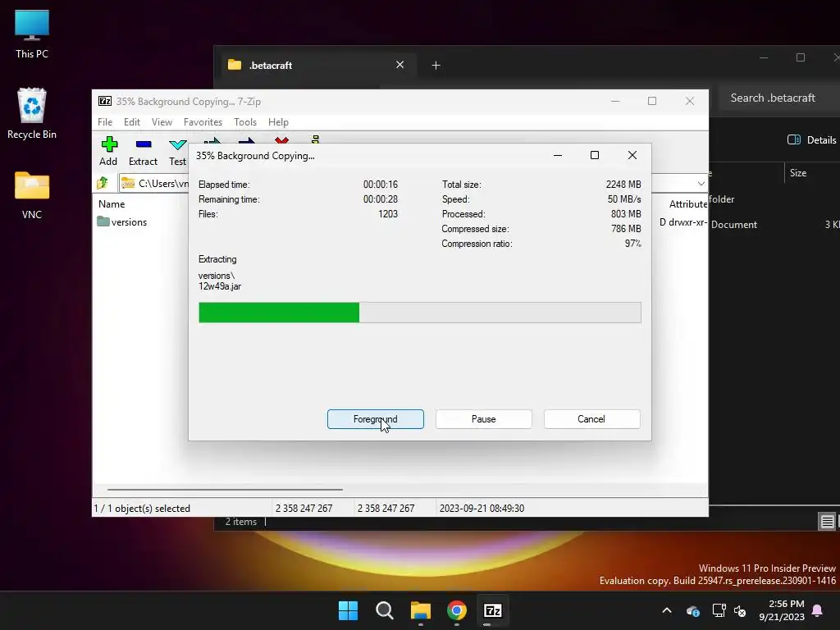Screen dimensions: 840x630
Task: Click the up-folder arrow icon in 7-Zip
Action: pos(103,183)
